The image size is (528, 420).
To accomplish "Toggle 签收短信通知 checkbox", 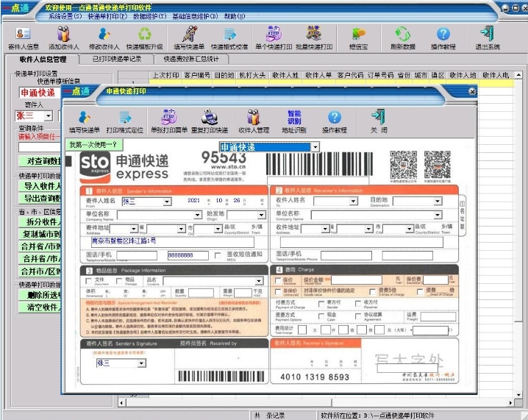I will click(x=218, y=255).
